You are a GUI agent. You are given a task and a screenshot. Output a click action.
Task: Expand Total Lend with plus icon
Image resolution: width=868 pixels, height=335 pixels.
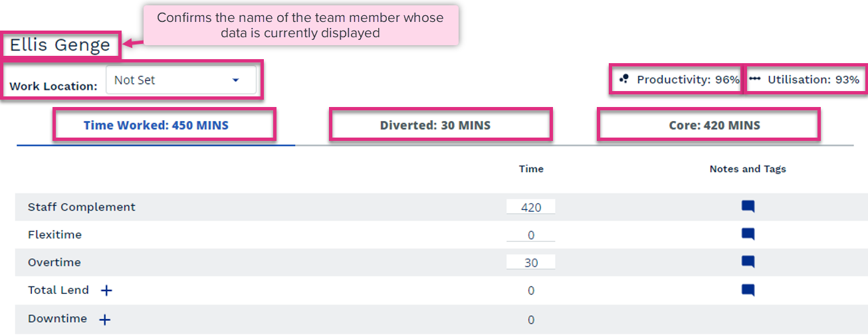pos(106,290)
